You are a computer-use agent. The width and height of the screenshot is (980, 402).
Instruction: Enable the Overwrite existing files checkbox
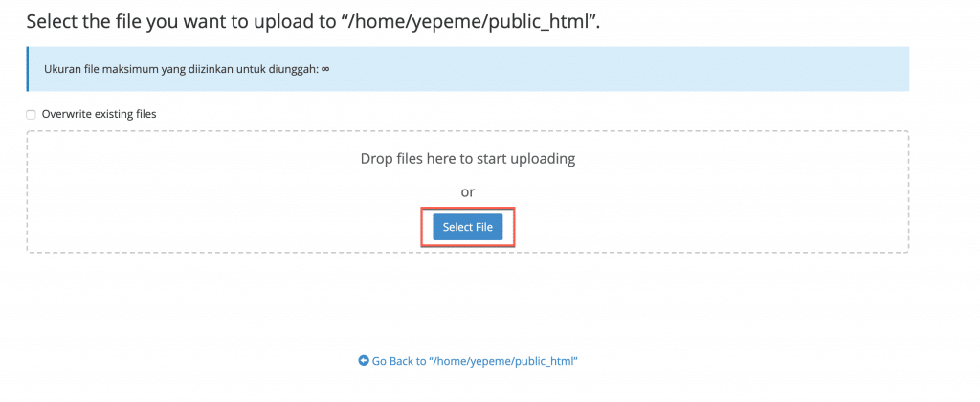coord(32,114)
